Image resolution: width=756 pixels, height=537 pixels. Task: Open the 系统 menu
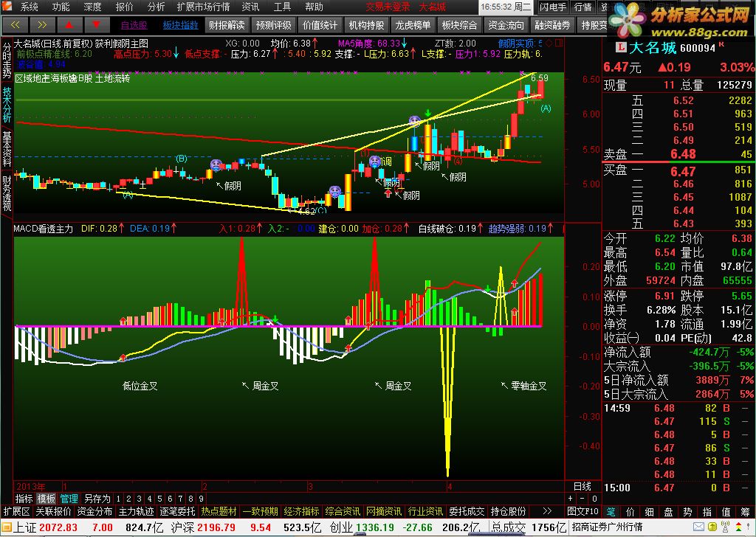pyautogui.click(x=29, y=7)
